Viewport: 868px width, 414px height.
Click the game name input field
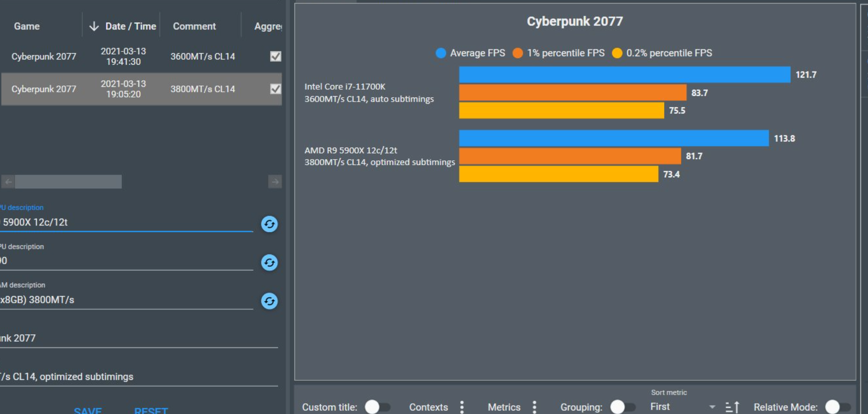click(139, 338)
